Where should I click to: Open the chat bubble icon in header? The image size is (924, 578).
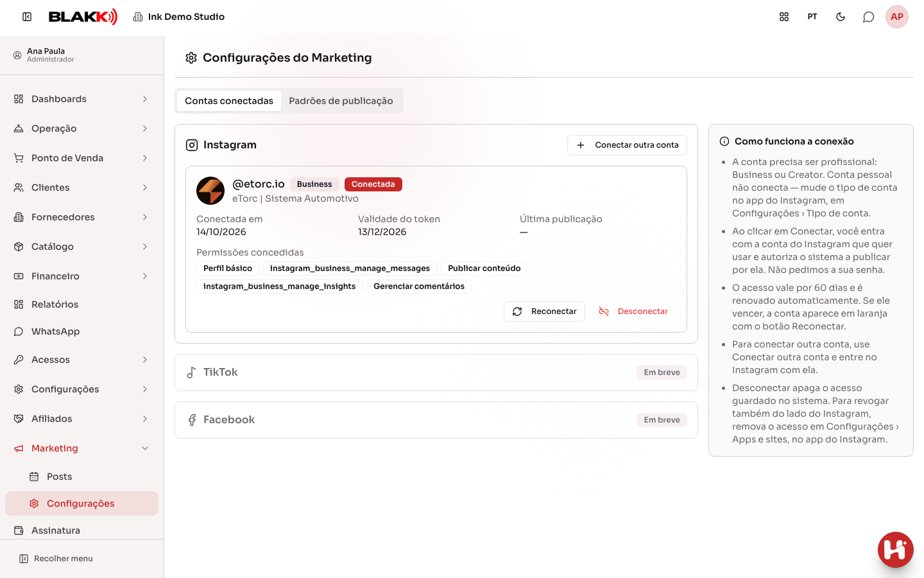coord(869,17)
